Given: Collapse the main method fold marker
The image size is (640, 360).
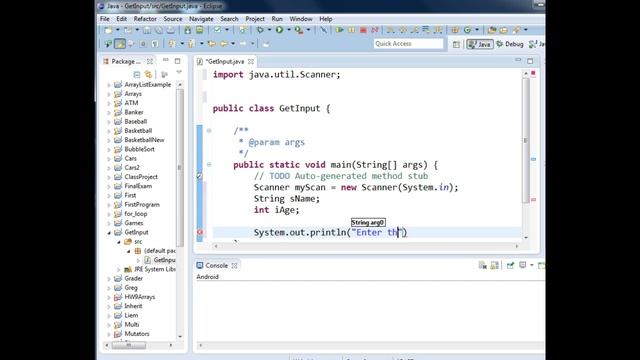Looking at the screenshot, I should point(209,164).
